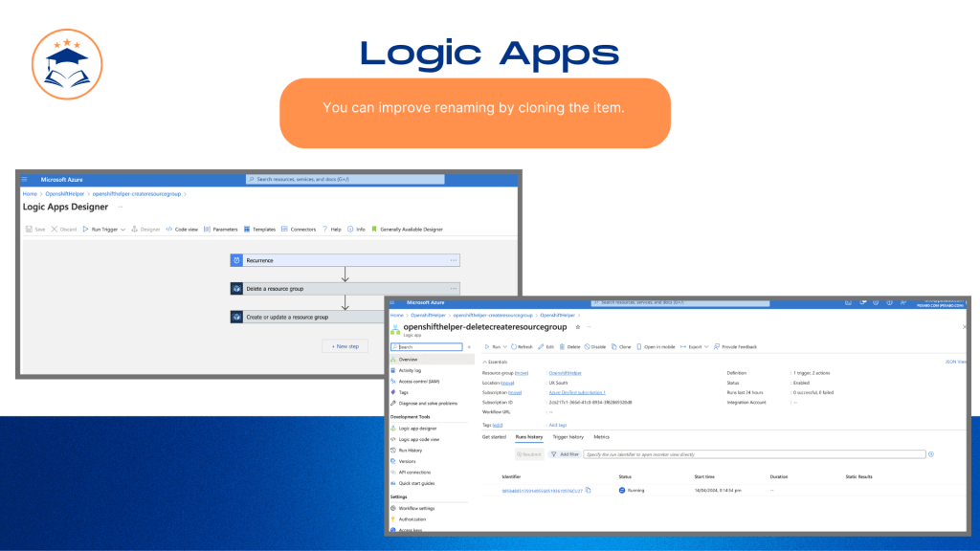Select Generally Available Designer option
The height and width of the screenshot is (551, 980).
(407, 230)
